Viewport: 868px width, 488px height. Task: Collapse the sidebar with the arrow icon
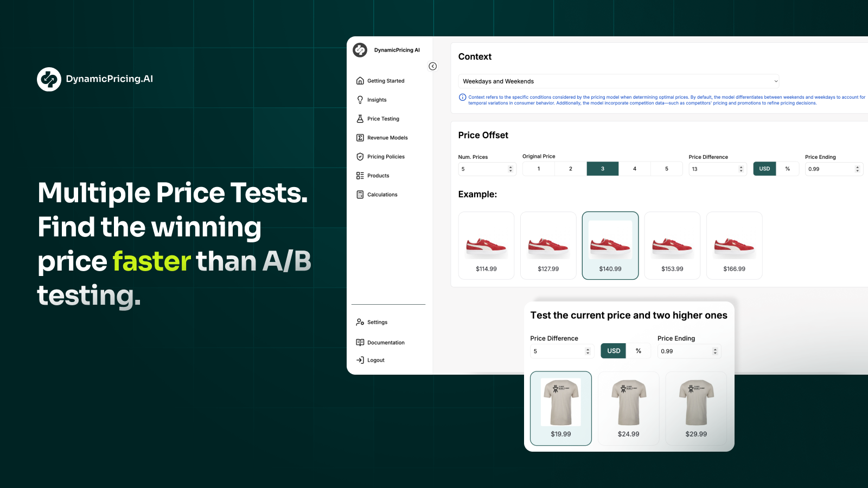tap(433, 66)
